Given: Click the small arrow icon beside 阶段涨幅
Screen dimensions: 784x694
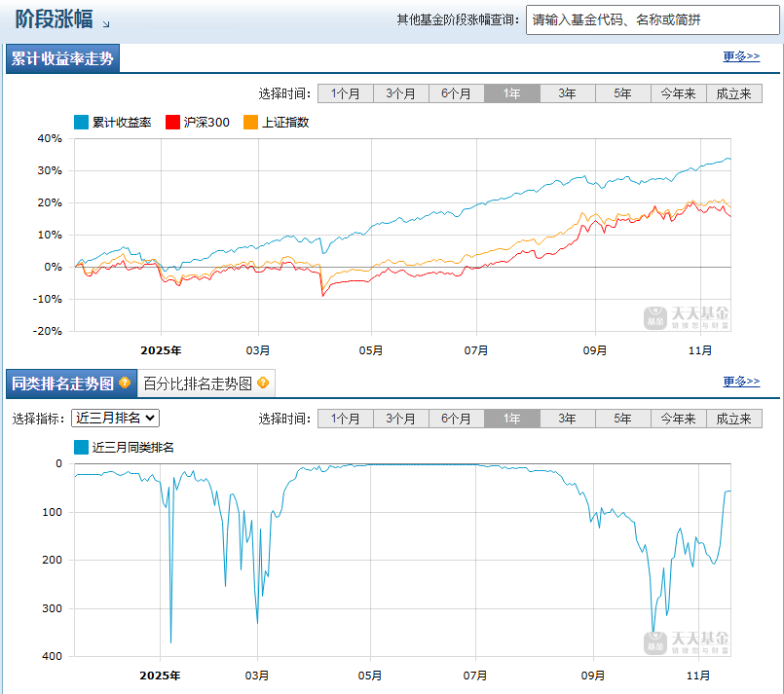Looking at the screenshot, I should coord(105,24).
